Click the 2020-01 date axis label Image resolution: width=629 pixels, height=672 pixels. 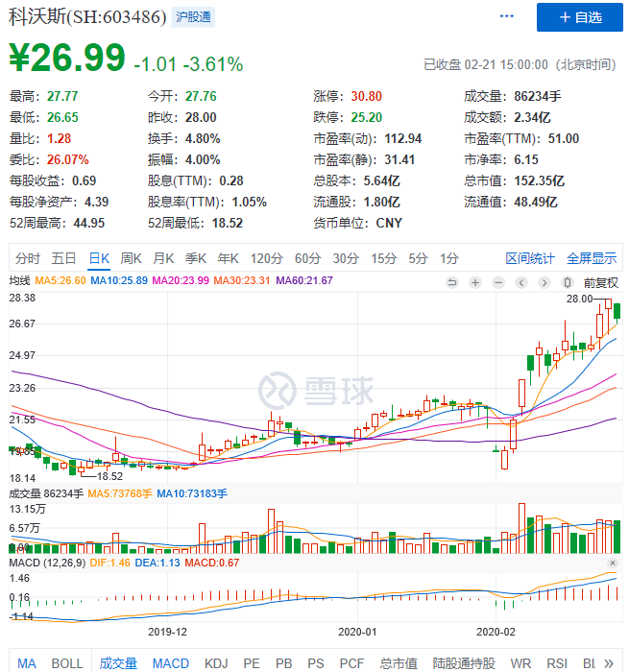[x=357, y=632]
